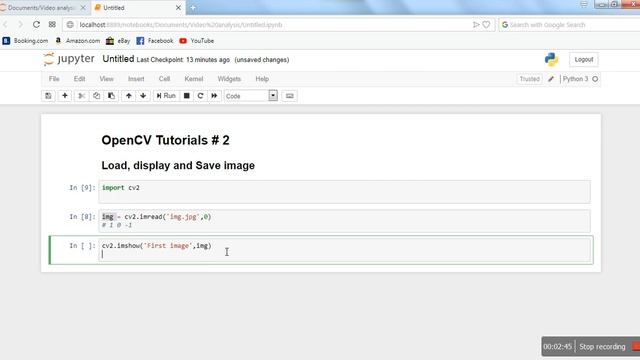
Task: Insert a cell below with the plus icon
Action: point(64,96)
